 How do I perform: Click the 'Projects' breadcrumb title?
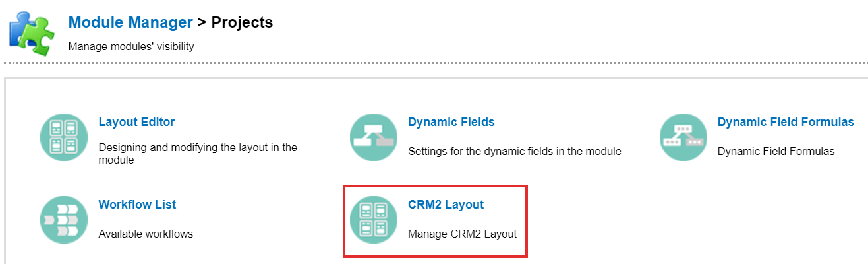tap(242, 22)
